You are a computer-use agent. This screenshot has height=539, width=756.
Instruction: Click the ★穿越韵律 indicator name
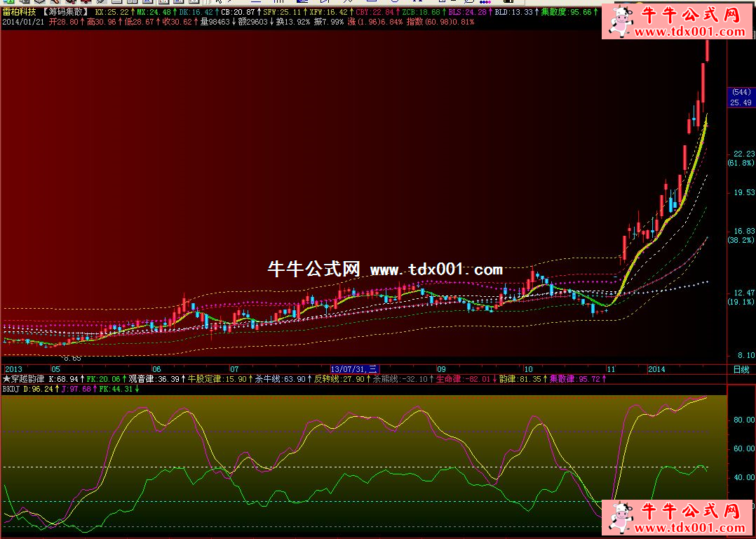23,379
